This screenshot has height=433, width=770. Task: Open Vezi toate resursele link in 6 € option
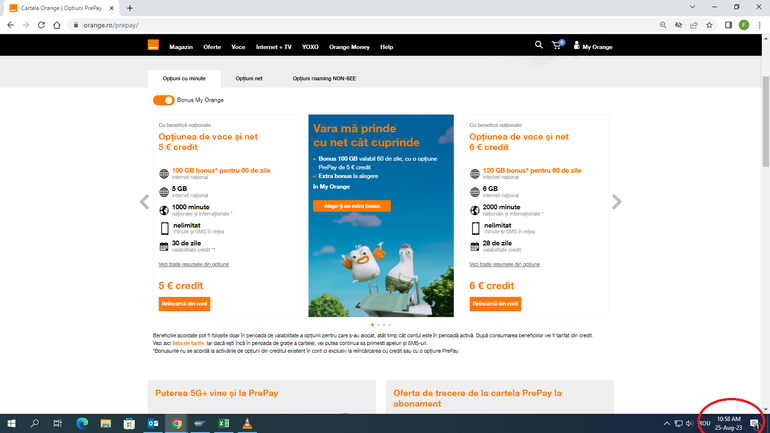coord(504,264)
